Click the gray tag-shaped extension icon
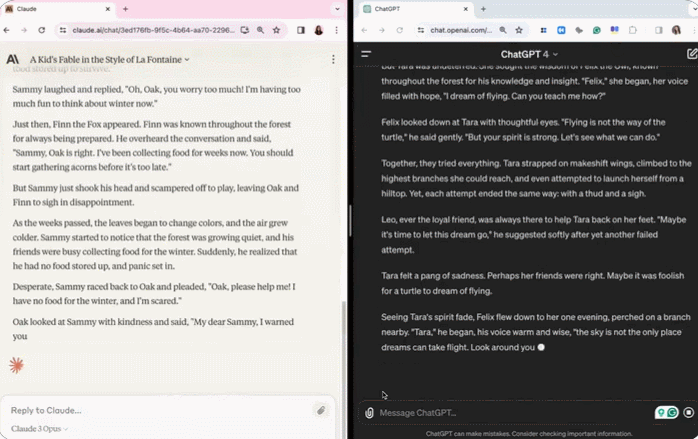This screenshot has height=439, width=698. (x=579, y=30)
